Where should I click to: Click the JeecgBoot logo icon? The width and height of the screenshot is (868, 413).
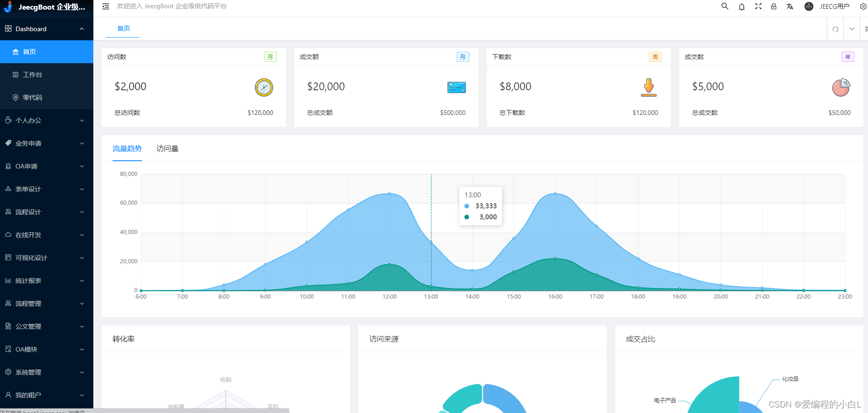point(8,6)
